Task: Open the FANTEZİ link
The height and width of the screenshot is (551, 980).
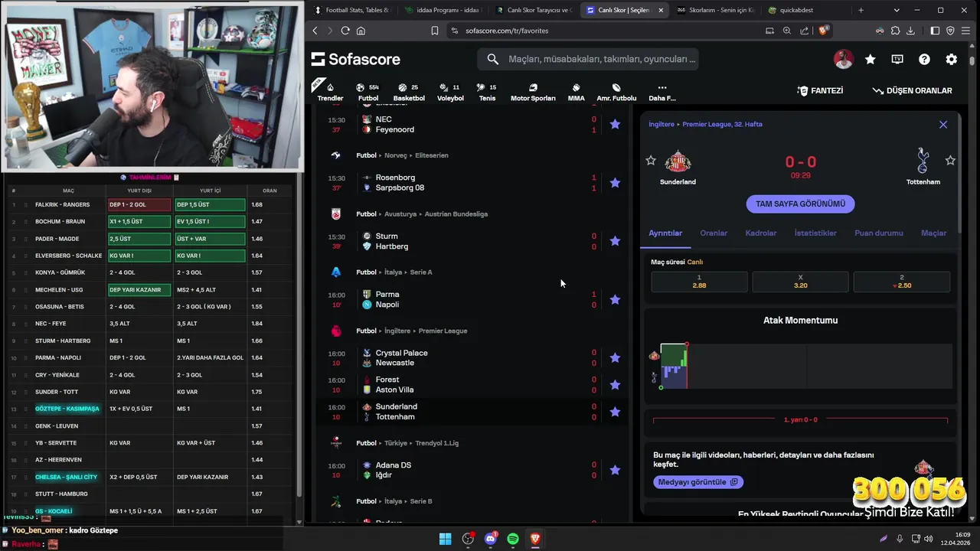Action: click(820, 90)
